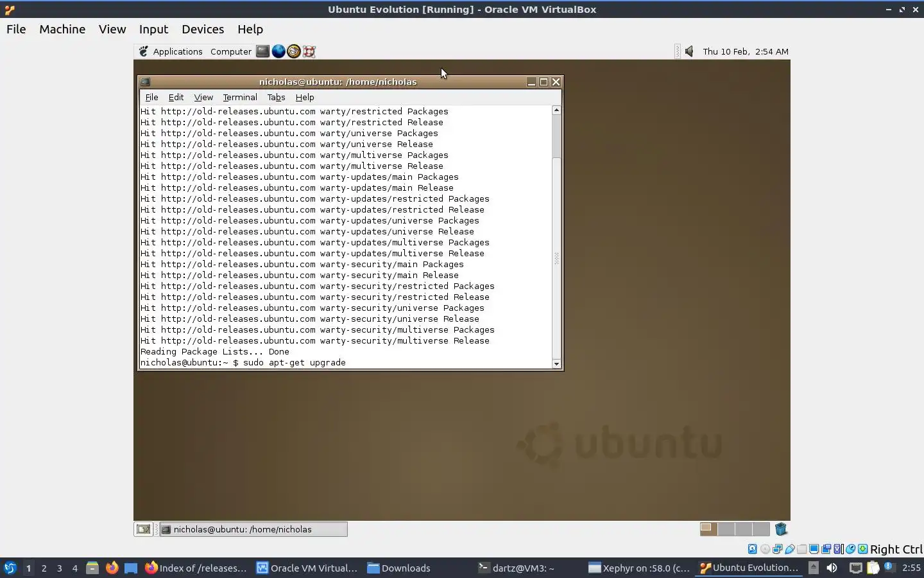Open the Terminal menu in terminal window
Screen dimensions: 924x578
[240, 97]
